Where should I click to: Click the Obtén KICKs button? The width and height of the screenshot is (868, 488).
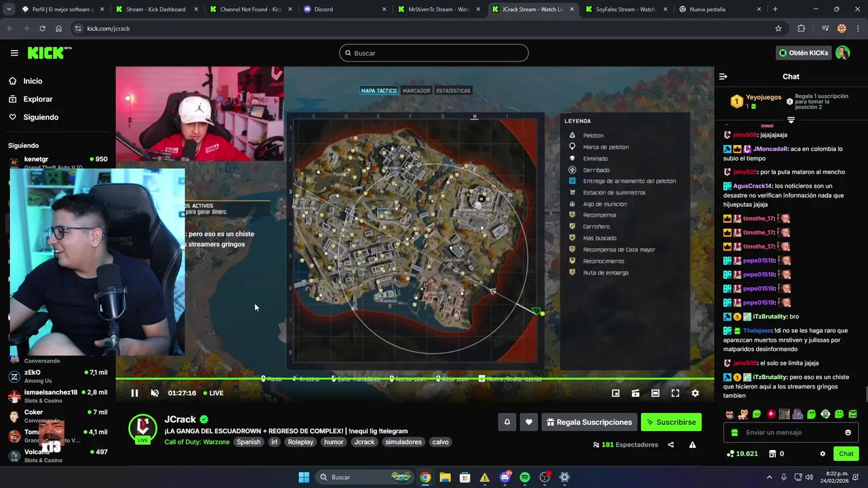(804, 53)
